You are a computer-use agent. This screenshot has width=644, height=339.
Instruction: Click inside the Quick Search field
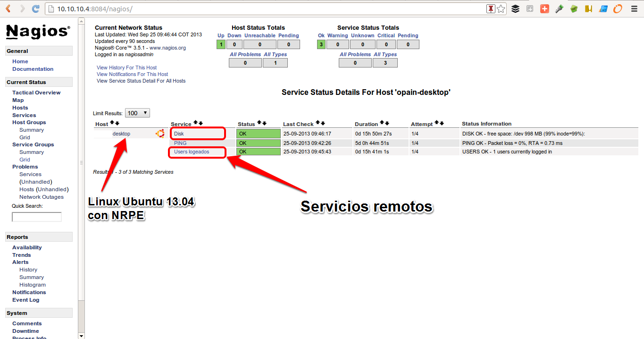tap(36, 217)
